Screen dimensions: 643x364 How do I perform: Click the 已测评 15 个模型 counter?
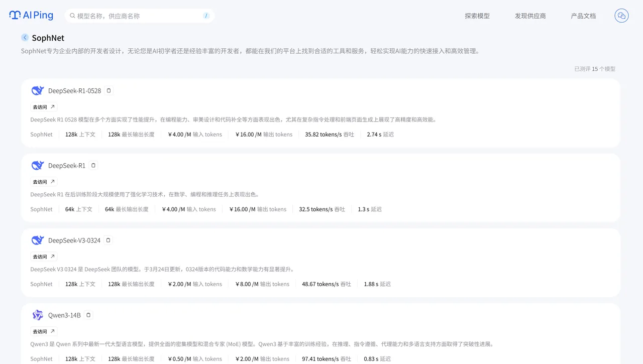[595, 69]
